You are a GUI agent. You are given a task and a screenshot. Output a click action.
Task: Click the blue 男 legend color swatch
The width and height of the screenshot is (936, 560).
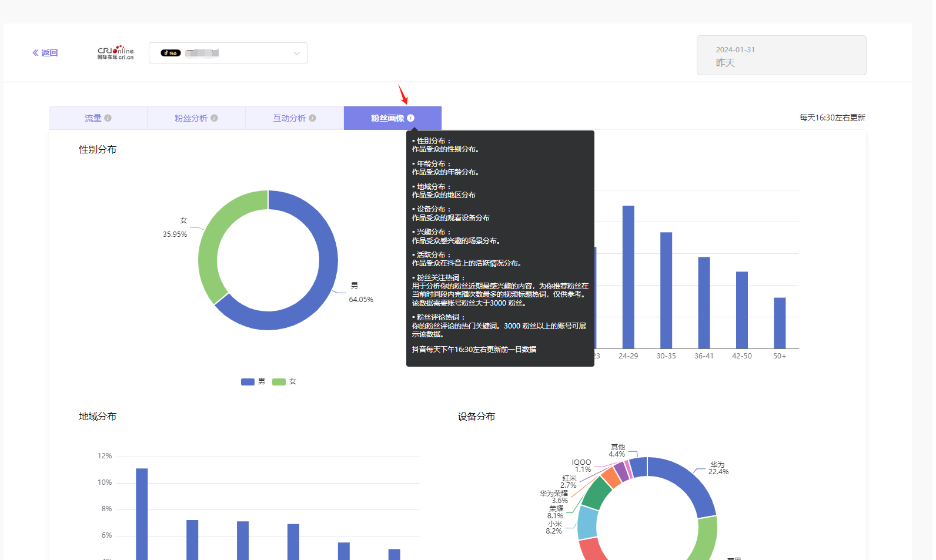pyautogui.click(x=248, y=382)
